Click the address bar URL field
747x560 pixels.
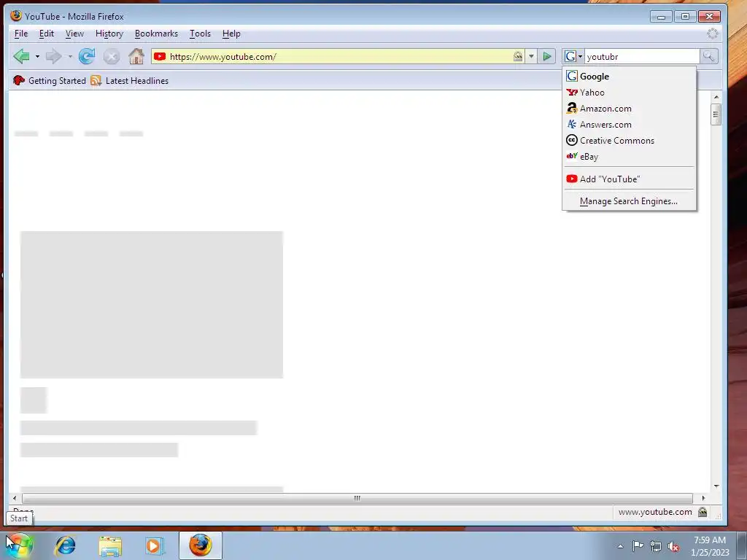point(339,56)
